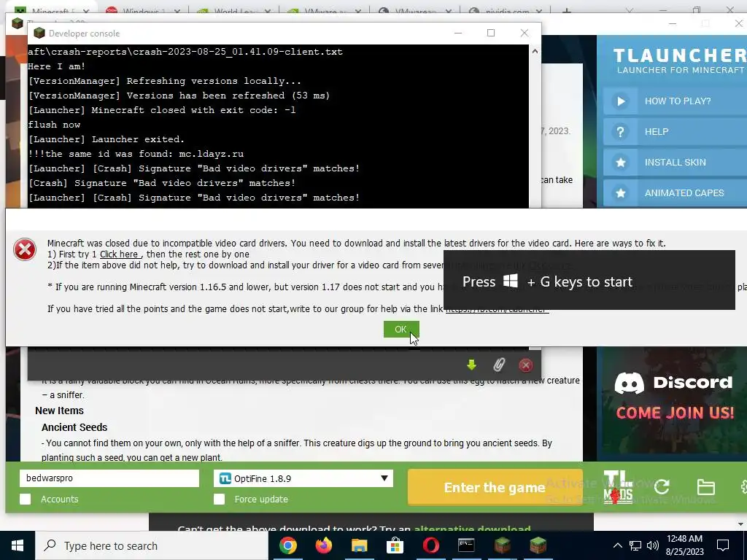Expand the hidden tray icons chevron
The width and height of the screenshot is (747, 560).
click(617, 545)
